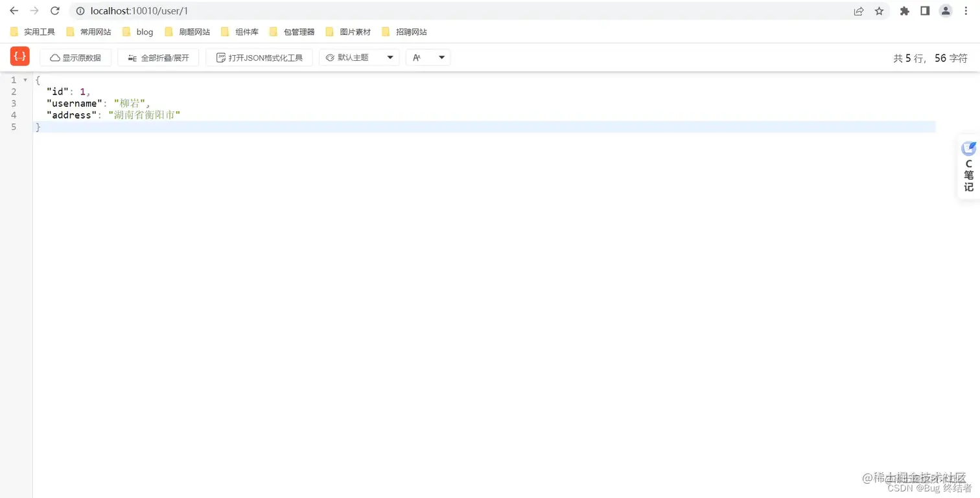This screenshot has width=980, height=498.
Task: Open the extensions puzzle icon
Action: point(905,11)
